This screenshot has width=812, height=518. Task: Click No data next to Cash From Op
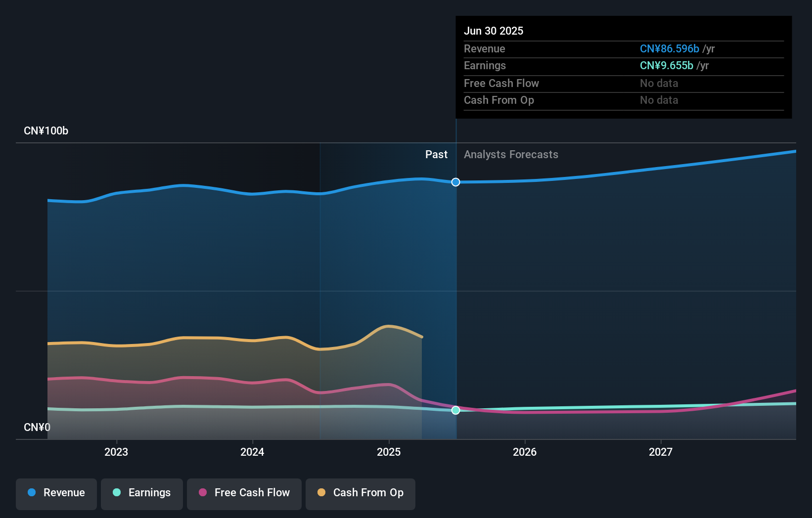click(x=659, y=100)
